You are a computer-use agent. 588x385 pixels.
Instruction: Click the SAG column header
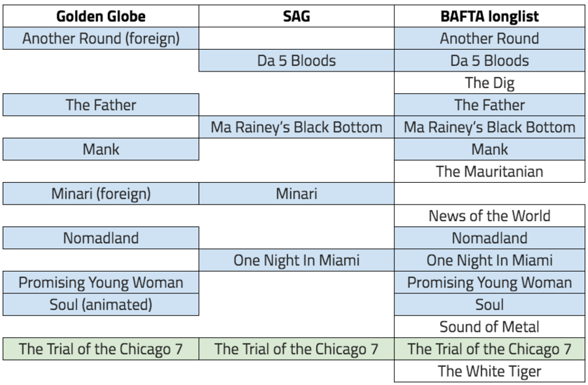tap(296, 16)
